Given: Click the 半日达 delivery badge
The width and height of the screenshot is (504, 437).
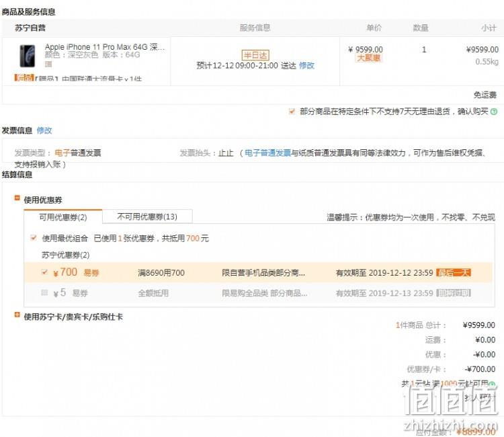Looking at the screenshot, I should pos(255,55).
